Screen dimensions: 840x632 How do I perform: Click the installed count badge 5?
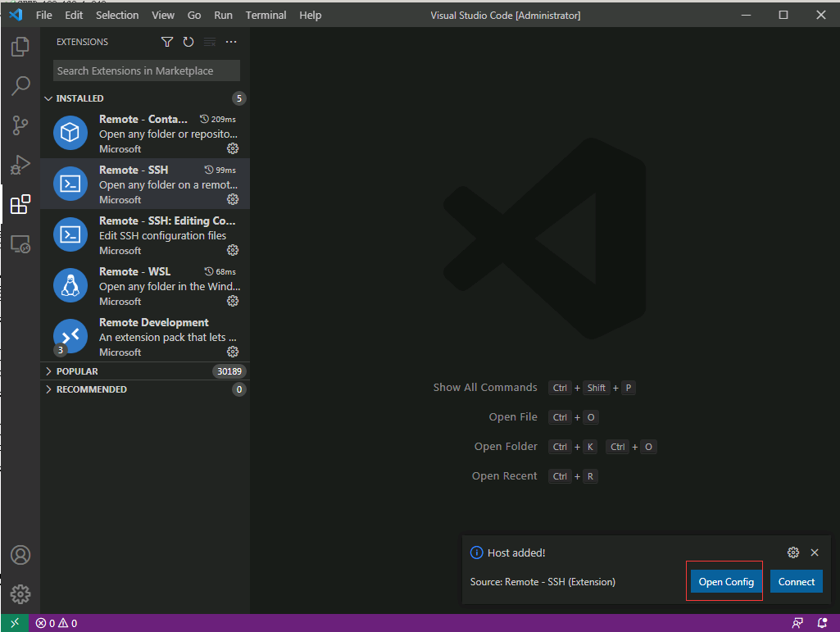click(239, 98)
